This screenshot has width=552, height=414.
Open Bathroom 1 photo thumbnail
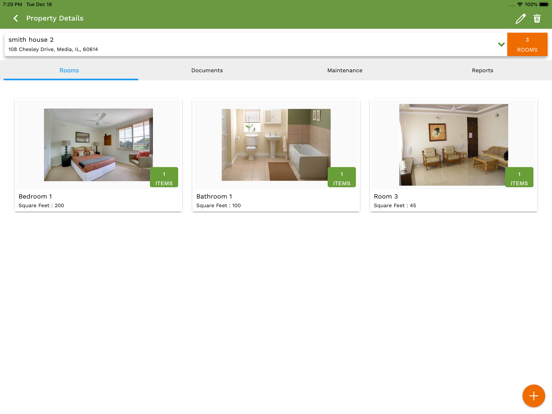(x=276, y=145)
